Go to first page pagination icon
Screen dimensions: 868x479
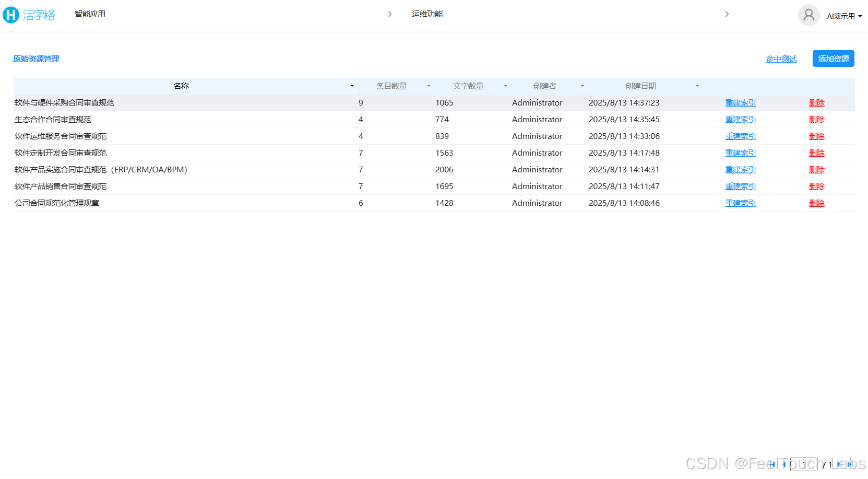772,464
